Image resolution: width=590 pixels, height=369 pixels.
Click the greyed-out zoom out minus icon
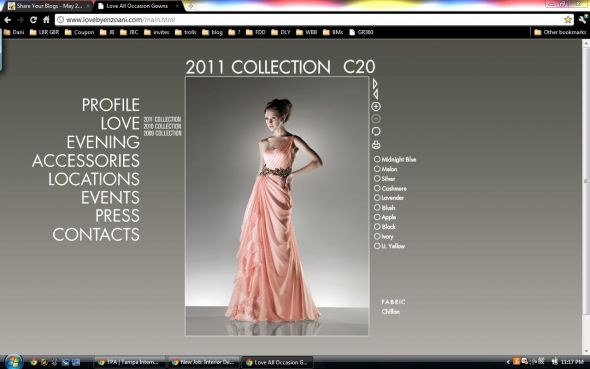coord(376,119)
